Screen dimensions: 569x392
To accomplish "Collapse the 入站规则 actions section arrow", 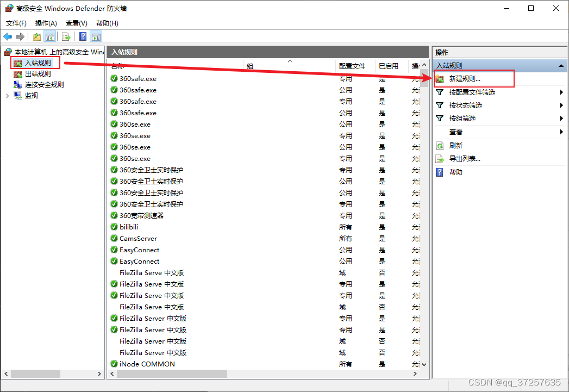I will (561, 66).
